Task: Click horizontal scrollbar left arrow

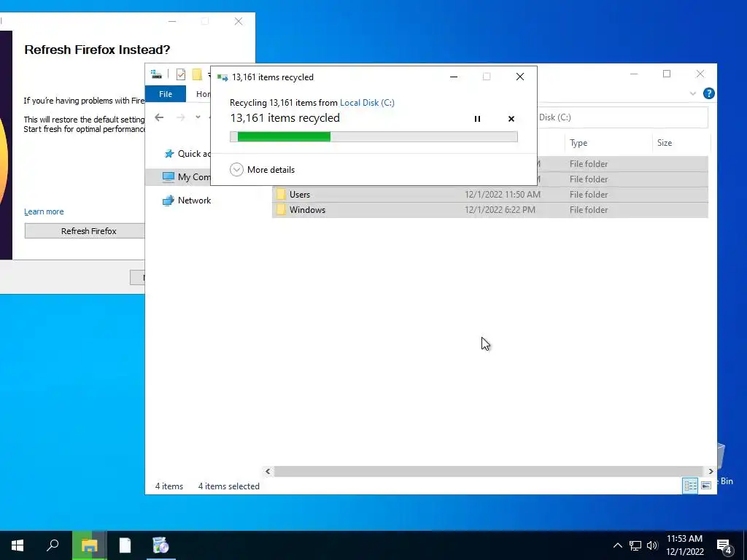Action: pos(268,472)
